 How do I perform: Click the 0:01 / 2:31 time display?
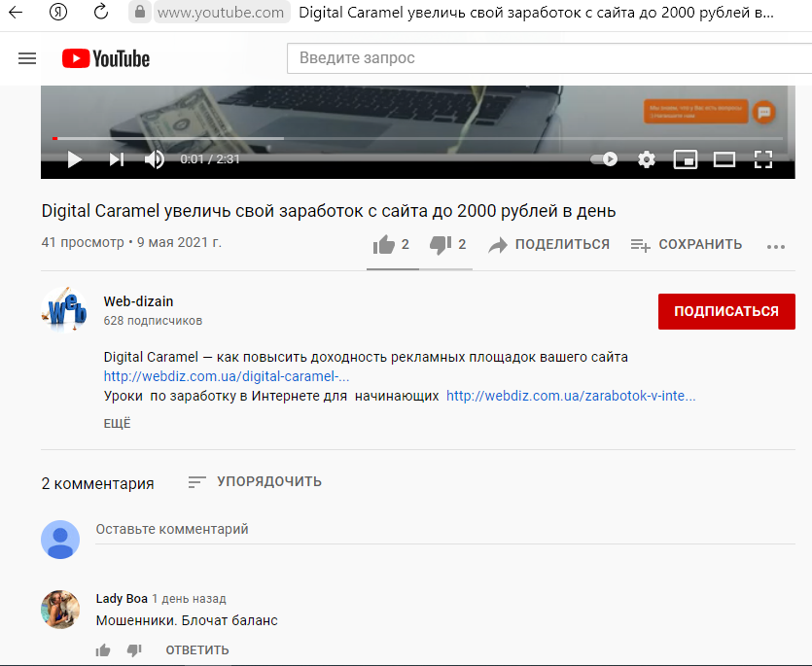(x=210, y=159)
